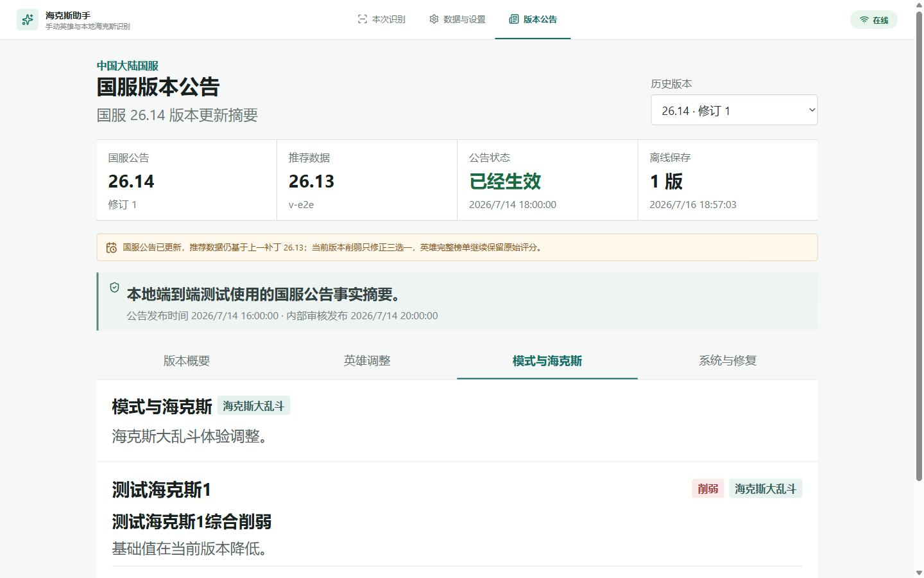The image size is (924, 578).
Task: Click the 国服版本公告 page heading
Action: pyautogui.click(x=158, y=87)
